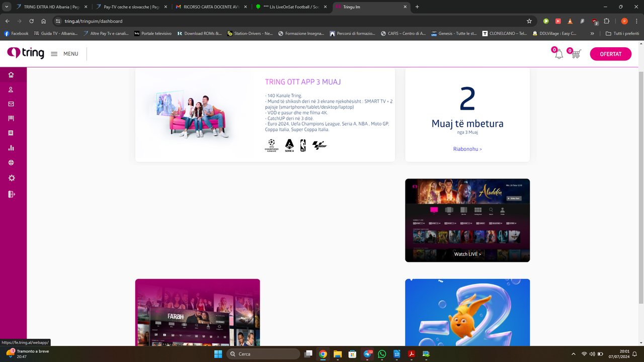The height and width of the screenshot is (362, 644).
Task: Bookmark this page with the star icon
Action: coord(529,21)
